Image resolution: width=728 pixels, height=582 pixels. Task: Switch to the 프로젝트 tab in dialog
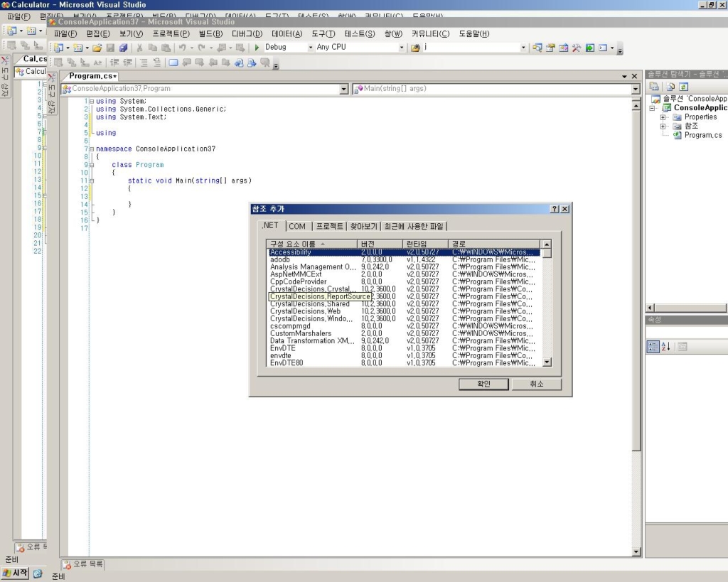[x=330, y=227]
